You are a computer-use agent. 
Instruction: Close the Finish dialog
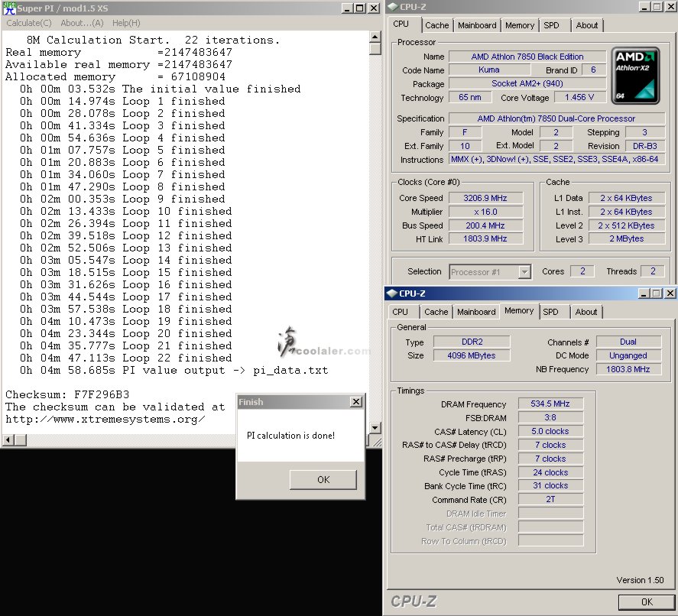coord(356,402)
